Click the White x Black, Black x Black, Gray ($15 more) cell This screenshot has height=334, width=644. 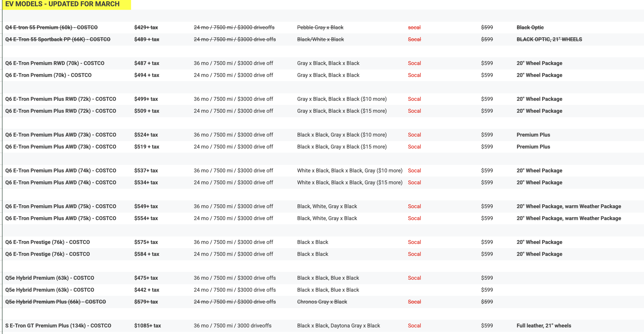pos(350,183)
